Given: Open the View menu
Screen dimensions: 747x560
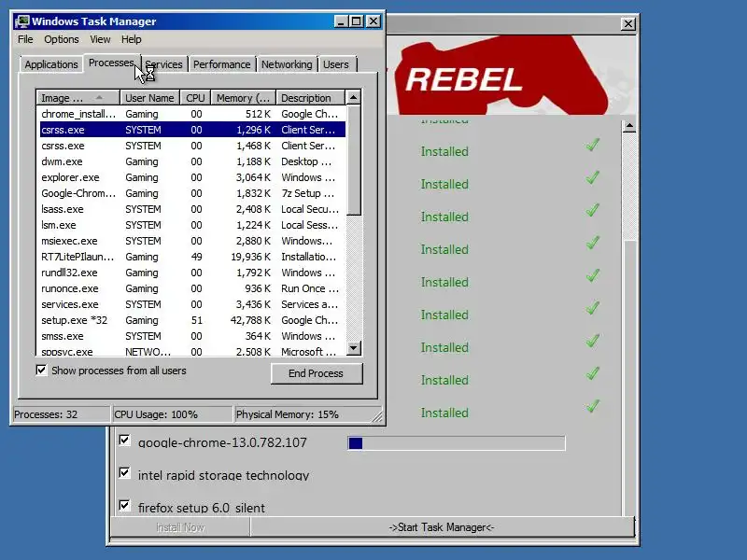Looking at the screenshot, I should tap(100, 39).
